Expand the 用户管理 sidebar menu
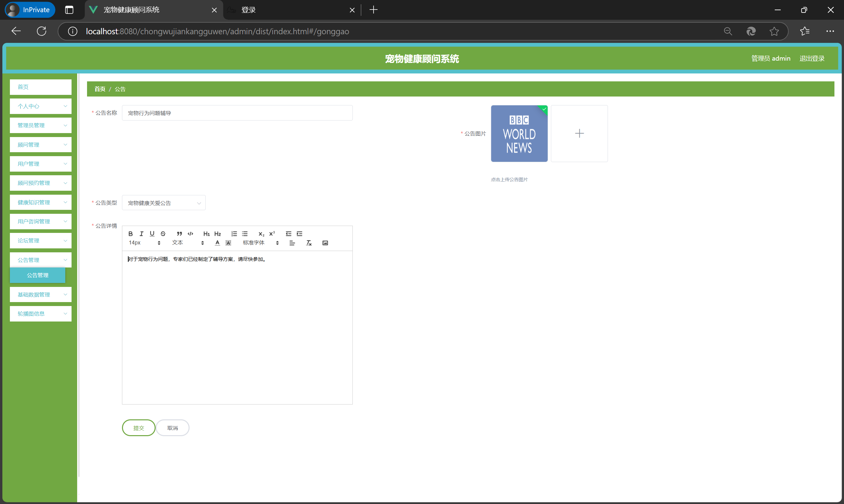The height and width of the screenshot is (504, 844). [x=41, y=164]
